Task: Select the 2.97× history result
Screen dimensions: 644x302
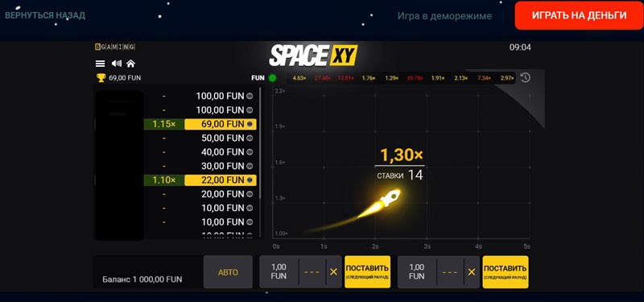Action: coord(508,77)
